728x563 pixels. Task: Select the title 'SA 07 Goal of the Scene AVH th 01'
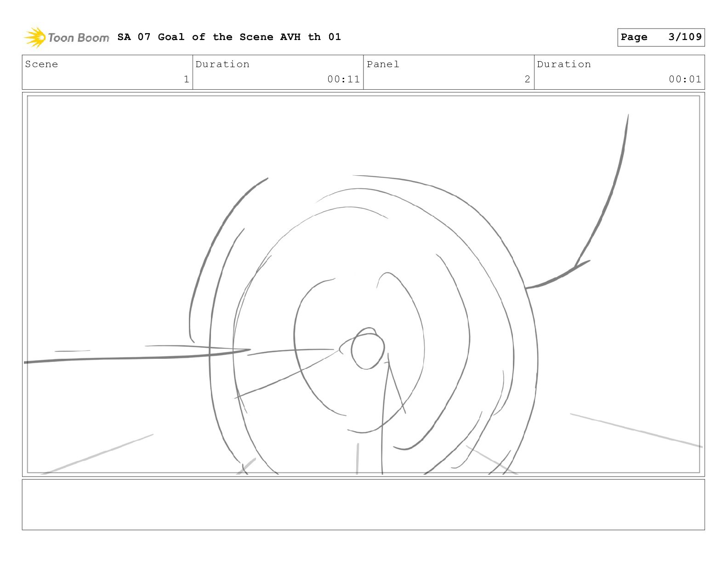pos(229,37)
